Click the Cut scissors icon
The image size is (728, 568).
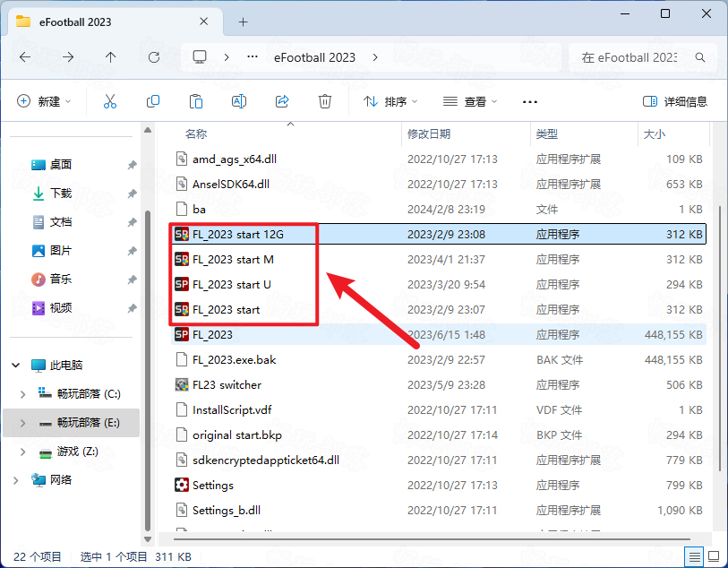tap(110, 101)
